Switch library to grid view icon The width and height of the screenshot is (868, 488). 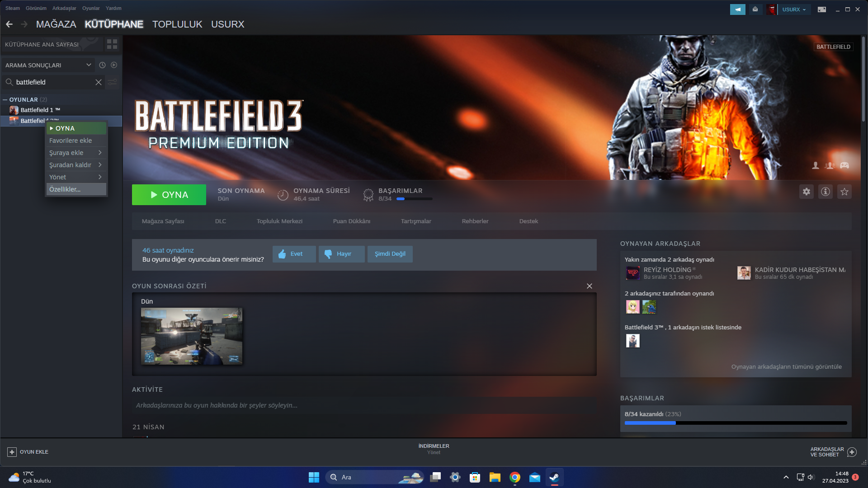click(x=112, y=44)
